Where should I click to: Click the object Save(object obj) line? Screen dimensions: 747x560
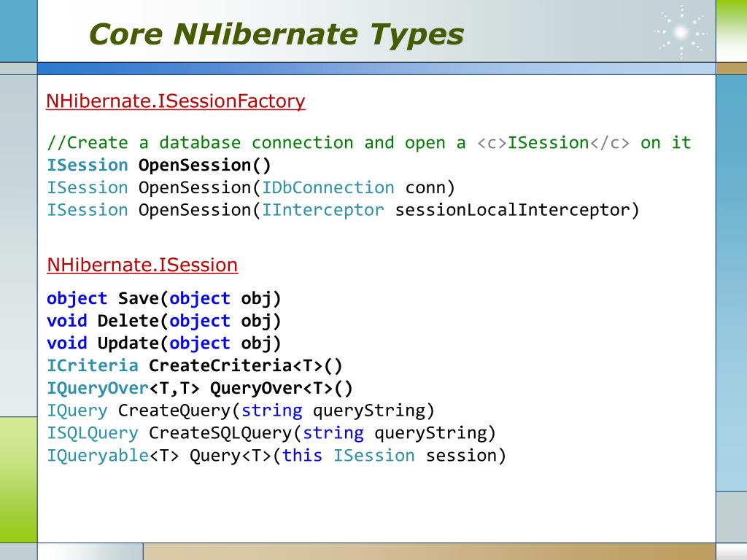(x=164, y=298)
